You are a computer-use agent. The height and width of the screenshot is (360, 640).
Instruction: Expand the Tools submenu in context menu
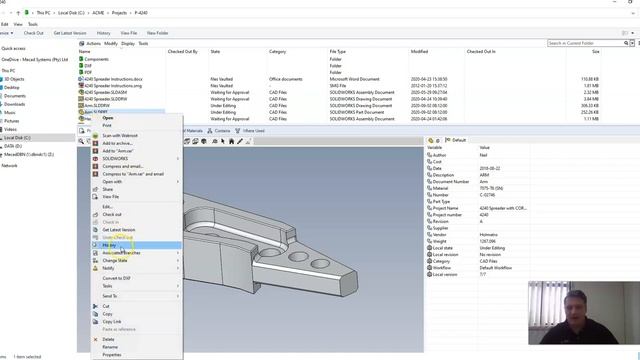coord(178,286)
